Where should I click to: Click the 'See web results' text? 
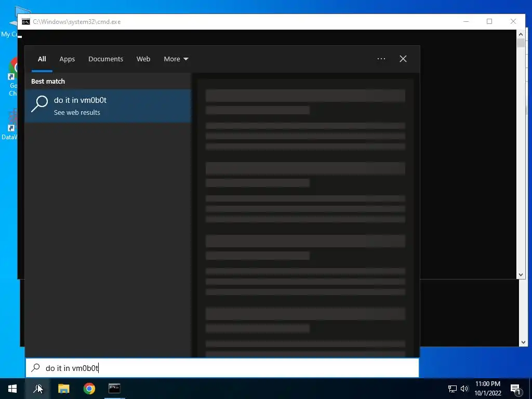tap(77, 113)
